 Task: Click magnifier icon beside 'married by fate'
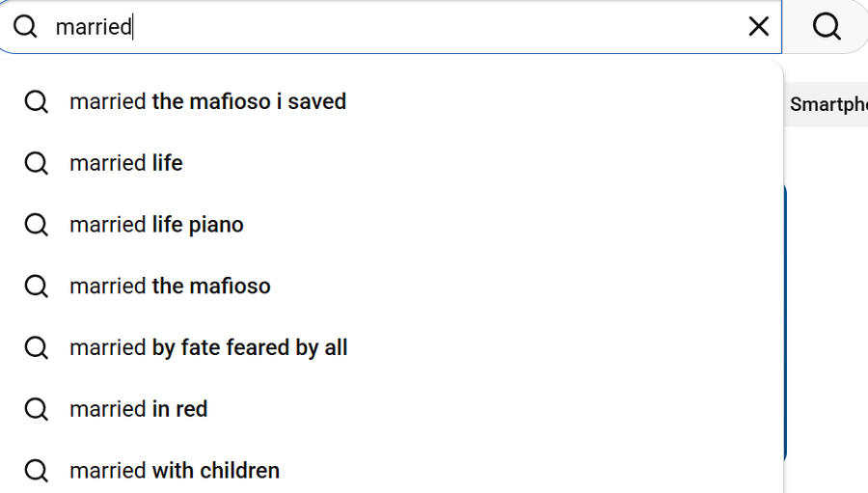tap(37, 348)
